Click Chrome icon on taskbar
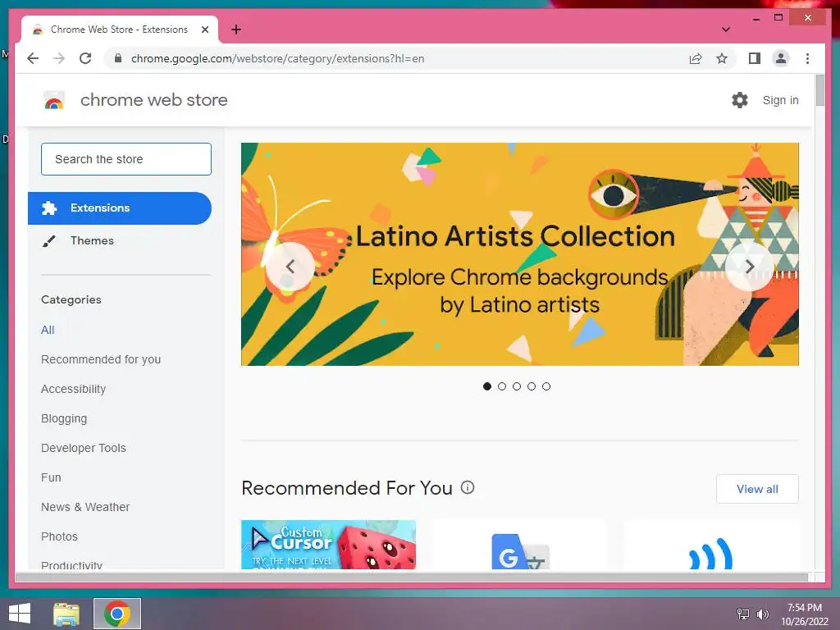Viewport: 840px width, 630px height. (x=117, y=614)
